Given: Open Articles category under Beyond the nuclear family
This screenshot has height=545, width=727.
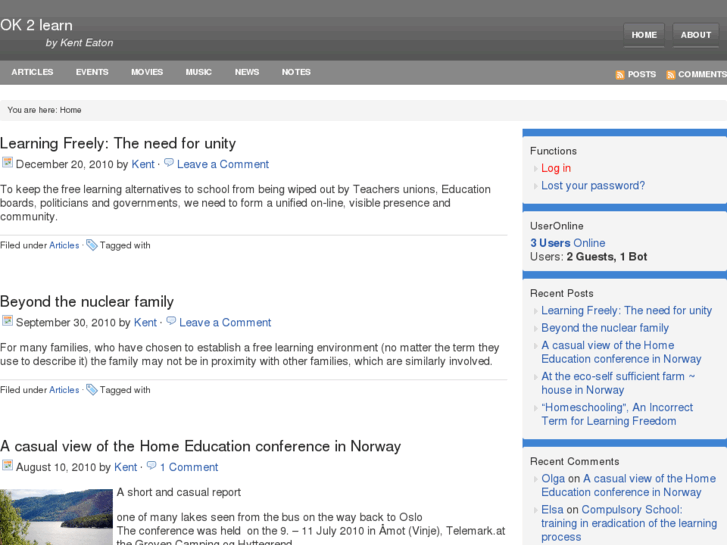Looking at the screenshot, I should 64,390.
